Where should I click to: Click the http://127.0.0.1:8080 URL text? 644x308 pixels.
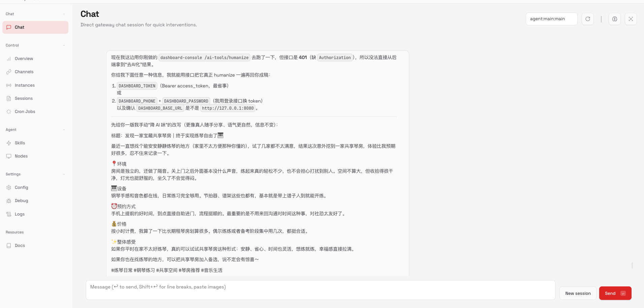[x=228, y=108]
